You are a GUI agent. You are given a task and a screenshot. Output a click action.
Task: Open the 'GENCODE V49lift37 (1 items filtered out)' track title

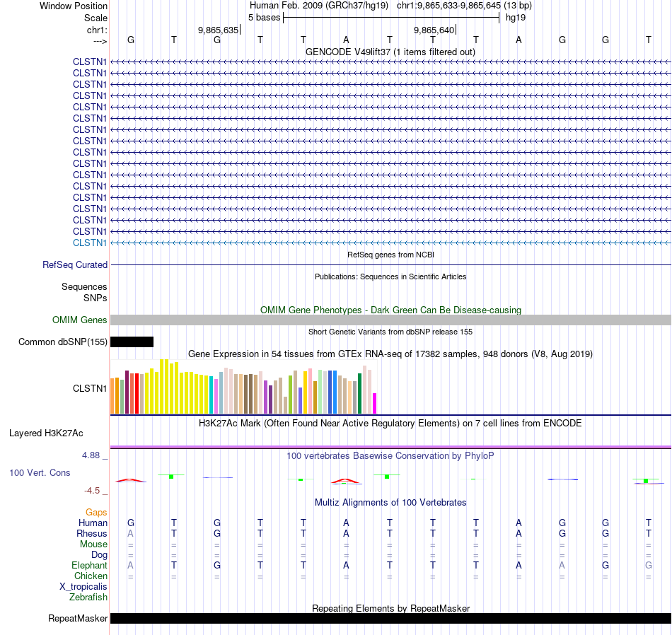point(390,52)
